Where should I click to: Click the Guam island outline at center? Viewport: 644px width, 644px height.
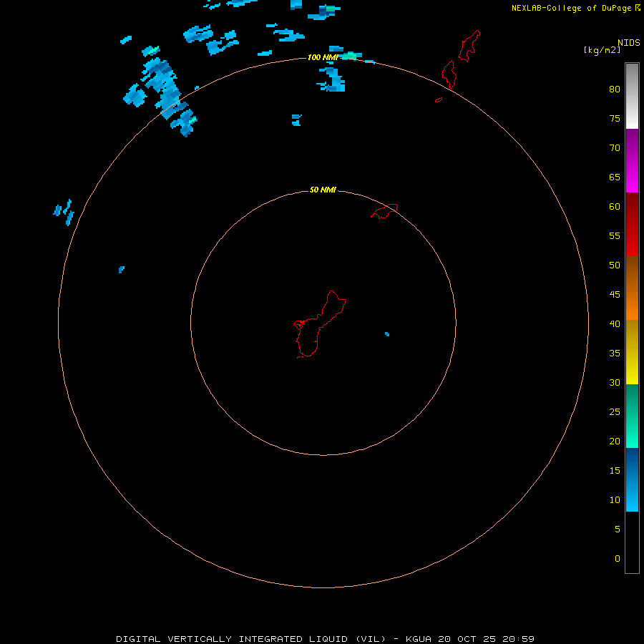coord(320,324)
